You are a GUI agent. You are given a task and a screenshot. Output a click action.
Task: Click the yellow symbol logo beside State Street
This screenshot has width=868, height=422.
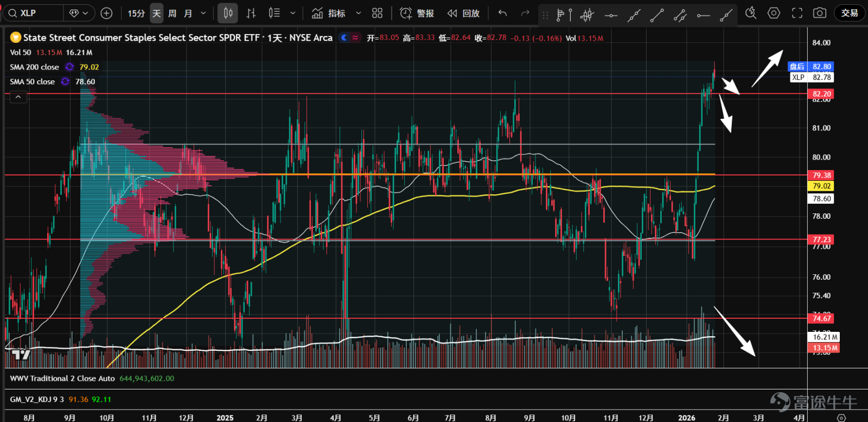[x=16, y=37]
